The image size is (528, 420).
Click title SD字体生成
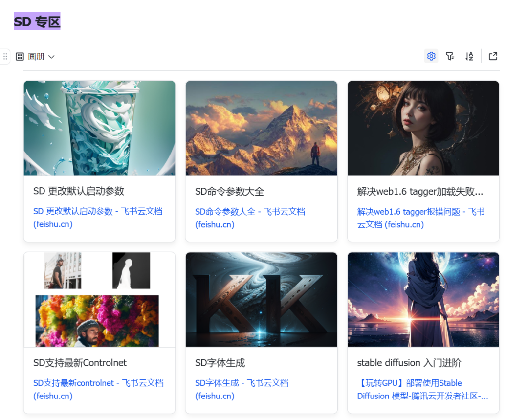point(220,363)
